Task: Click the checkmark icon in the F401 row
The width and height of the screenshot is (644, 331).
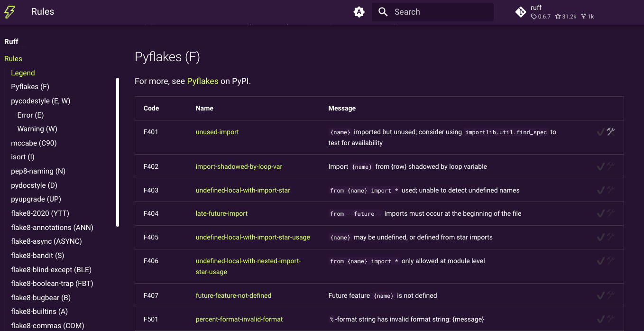Action: (601, 132)
